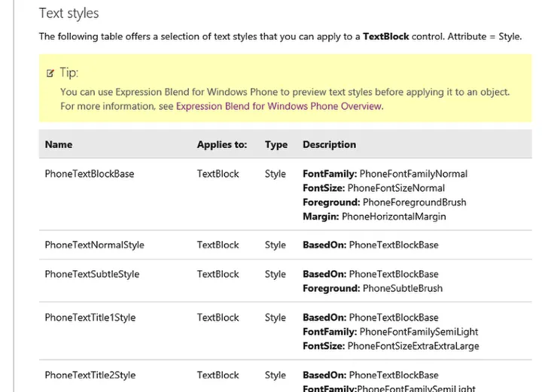542x392 pixels.
Task: Click Foreground PhoneForegroundBrush description line
Action: point(384,202)
